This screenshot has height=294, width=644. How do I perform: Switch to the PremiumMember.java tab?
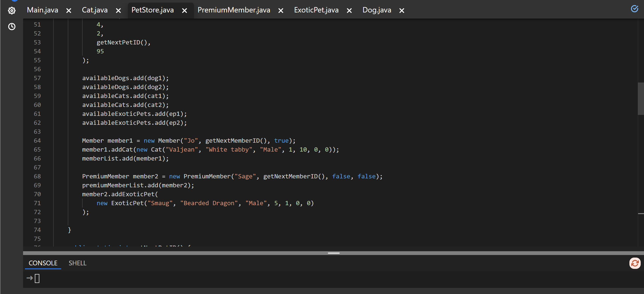point(233,10)
